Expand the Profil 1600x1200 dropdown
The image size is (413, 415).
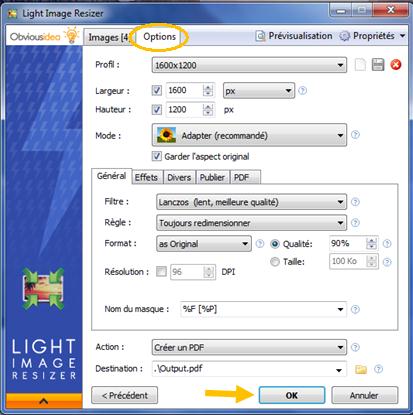[x=249, y=65]
